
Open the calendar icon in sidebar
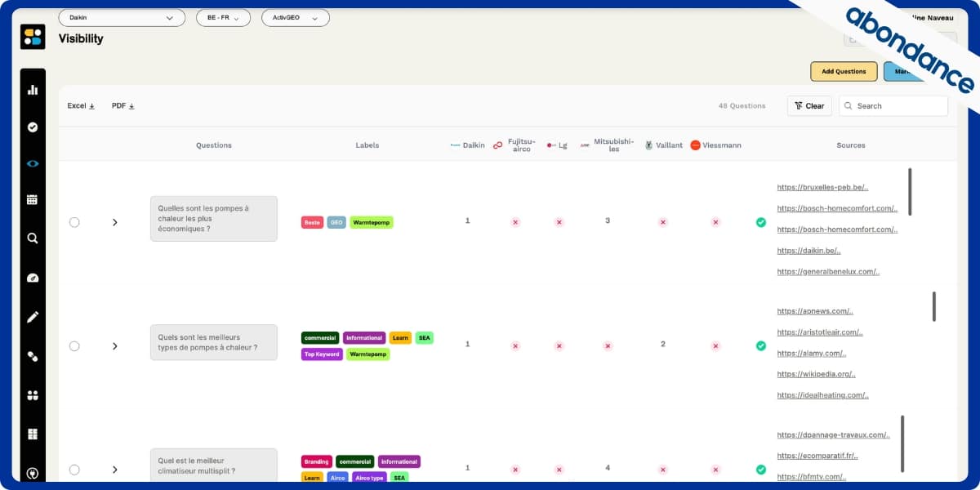(33, 199)
